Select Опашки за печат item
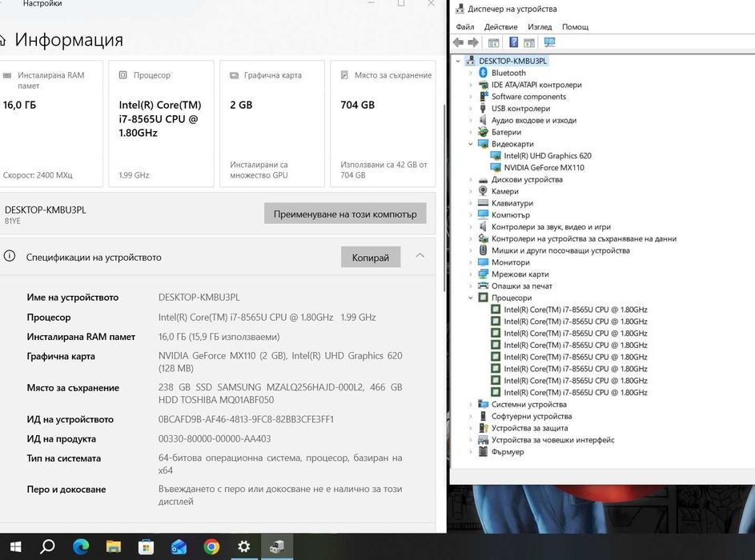 (x=521, y=286)
